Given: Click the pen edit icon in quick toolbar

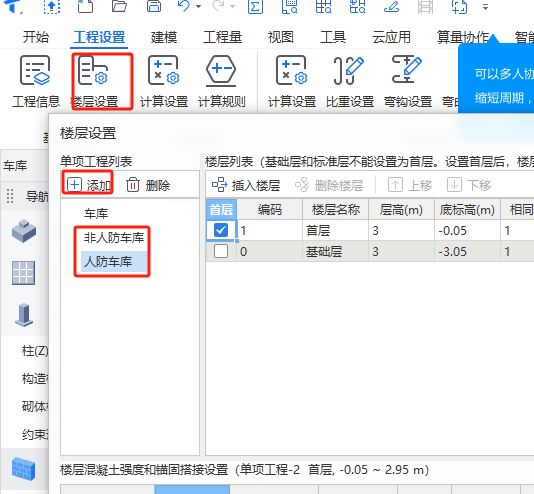Looking at the screenshot, I should click(x=392, y=6).
